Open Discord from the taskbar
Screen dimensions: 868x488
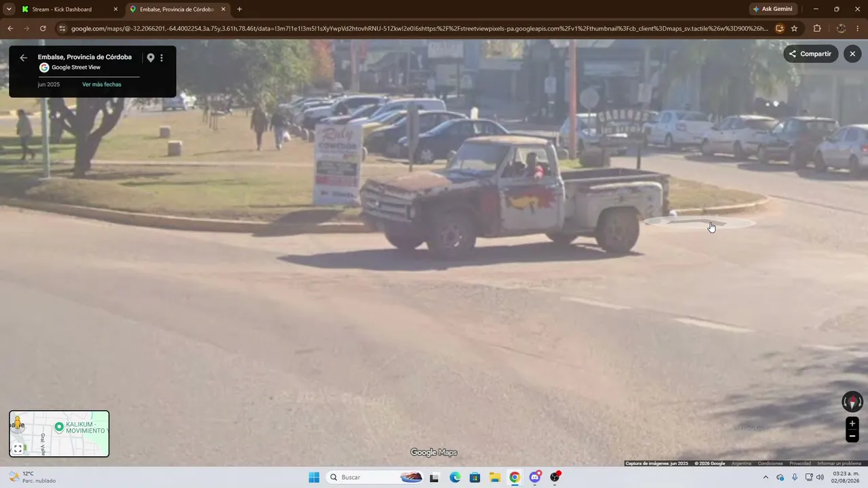[x=535, y=477]
